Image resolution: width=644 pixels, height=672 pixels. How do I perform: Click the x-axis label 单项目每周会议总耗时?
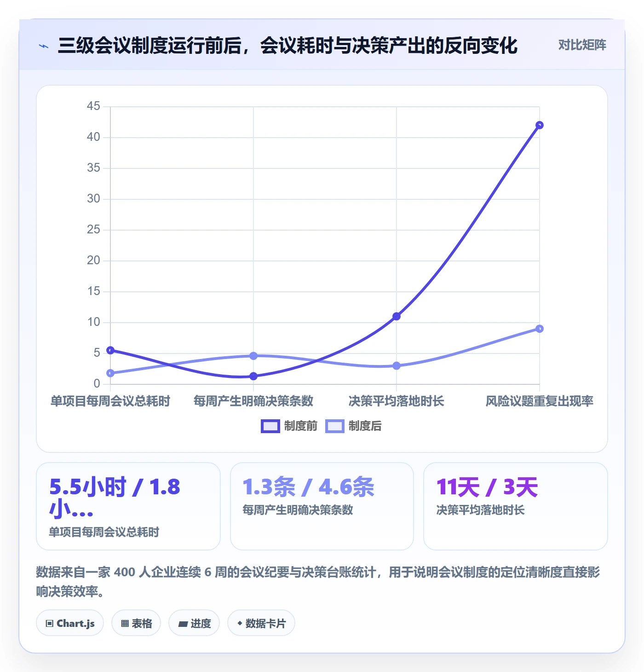click(110, 401)
